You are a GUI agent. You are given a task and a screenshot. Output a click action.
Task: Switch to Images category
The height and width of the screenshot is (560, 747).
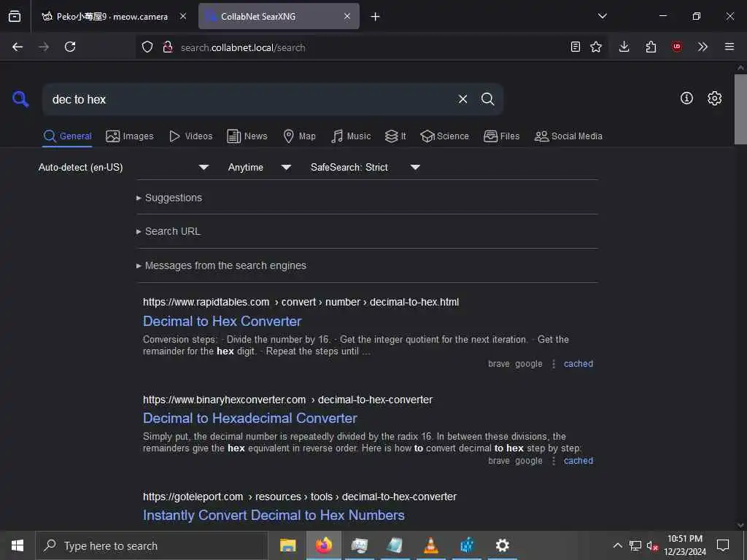[130, 136]
